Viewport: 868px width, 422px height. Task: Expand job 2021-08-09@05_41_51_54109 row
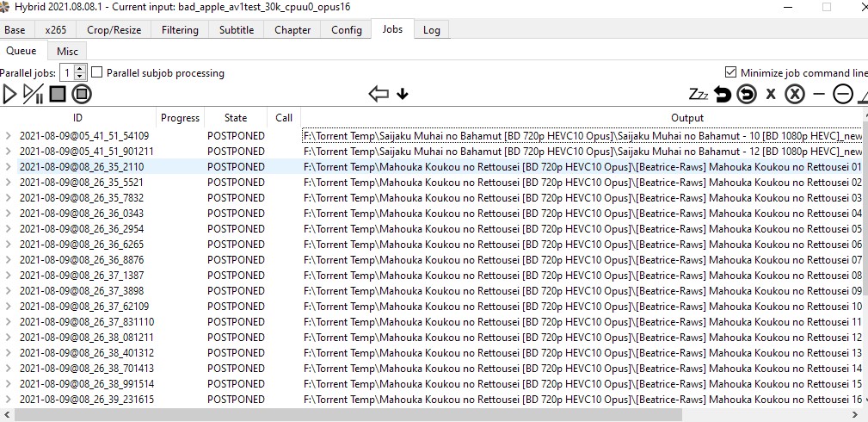click(x=8, y=136)
